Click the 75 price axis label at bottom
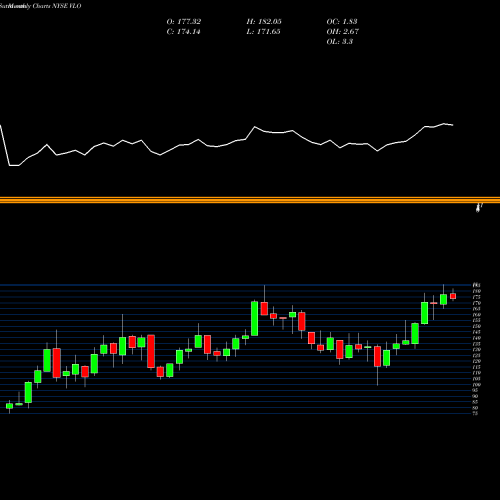Viewport: 500px width, 500px height. [475, 413]
